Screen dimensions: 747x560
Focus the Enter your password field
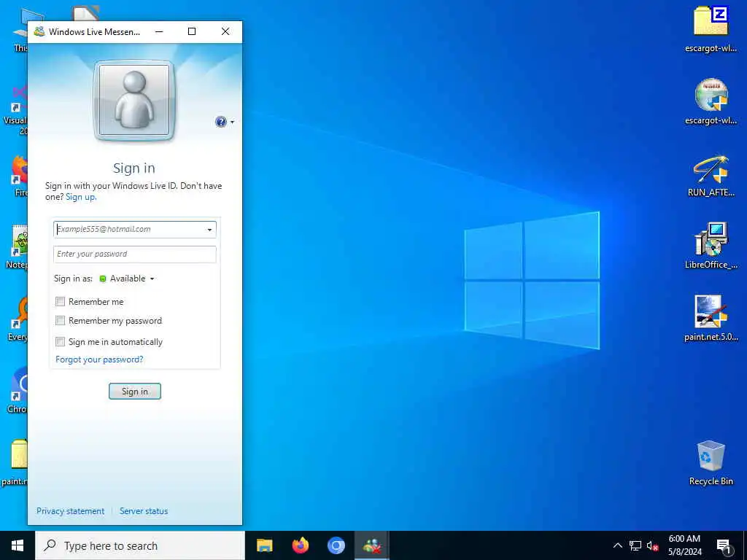(x=135, y=254)
